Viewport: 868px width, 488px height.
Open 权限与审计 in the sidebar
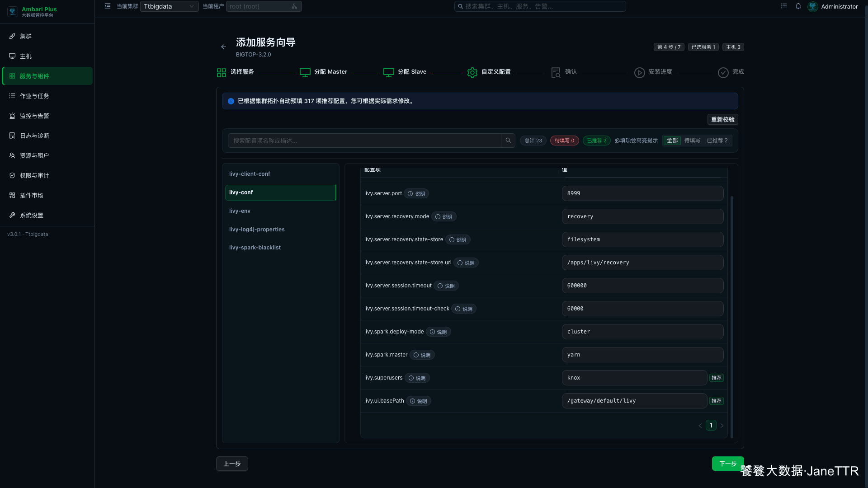click(x=47, y=175)
